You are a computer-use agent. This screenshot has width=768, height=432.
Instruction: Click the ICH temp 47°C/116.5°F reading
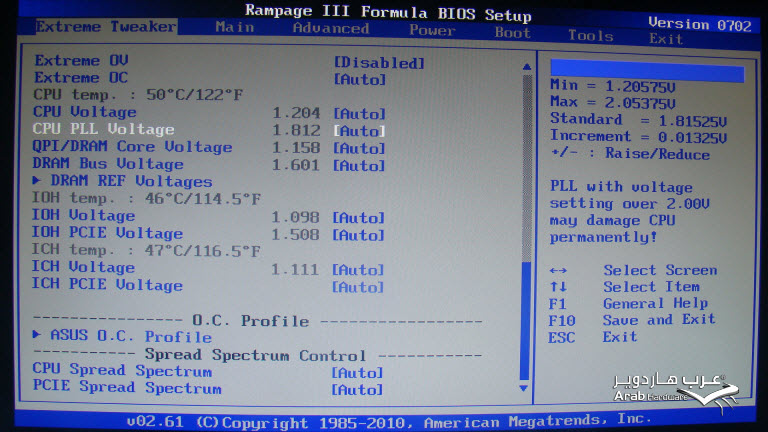click(x=146, y=250)
